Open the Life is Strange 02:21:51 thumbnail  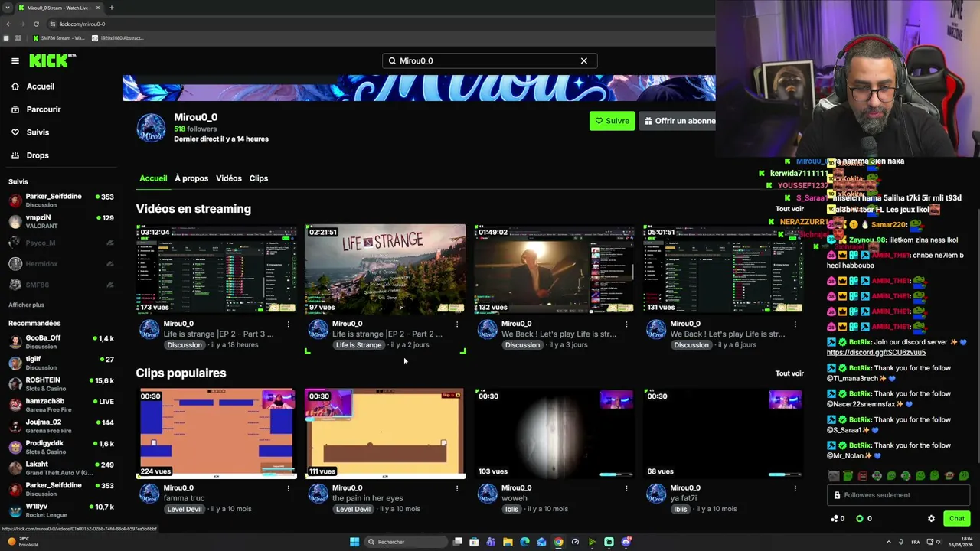tap(385, 269)
